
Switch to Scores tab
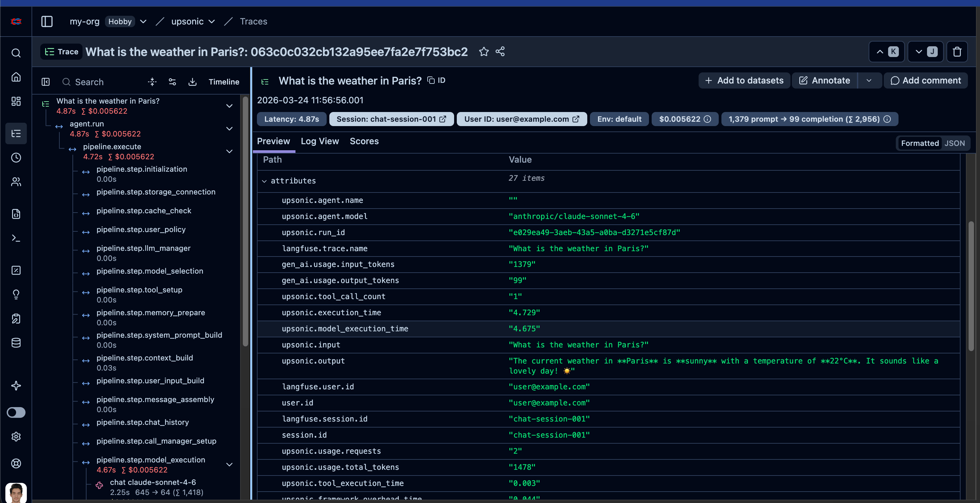coord(364,141)
